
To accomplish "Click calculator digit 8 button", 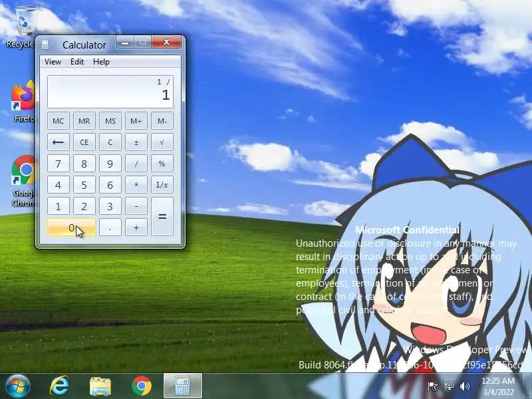I will point(84,164).
